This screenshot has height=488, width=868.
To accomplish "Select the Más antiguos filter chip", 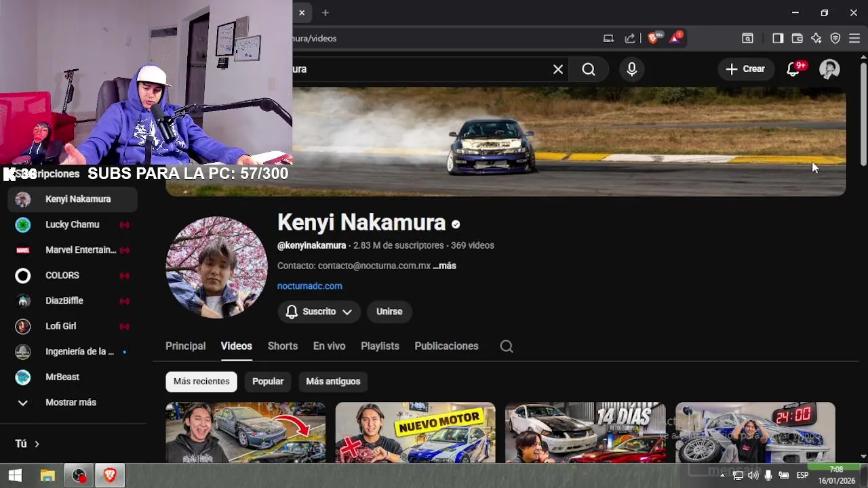I will [x=333, y=382].
